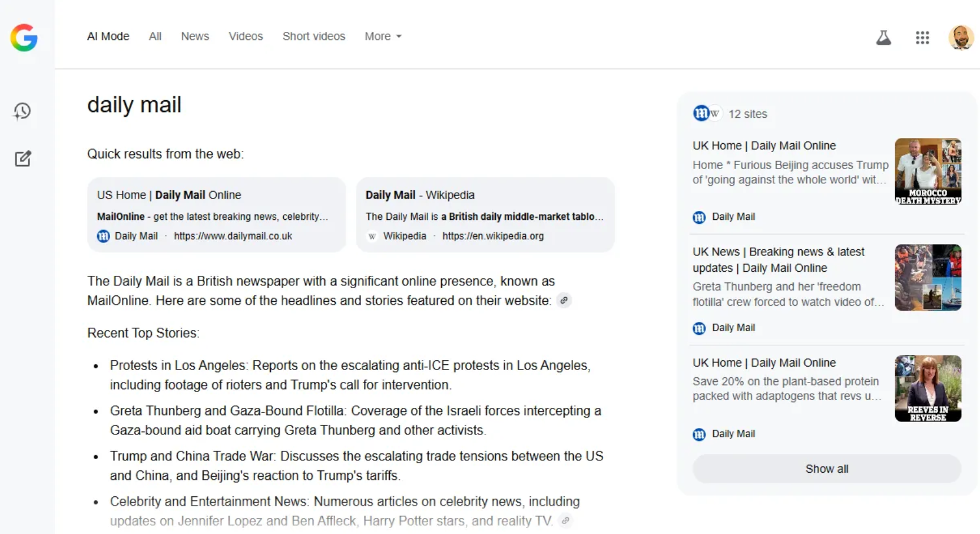Open the Google account profile picture
The height and width of the screenshot is (534, 980).
click(961, 38)
